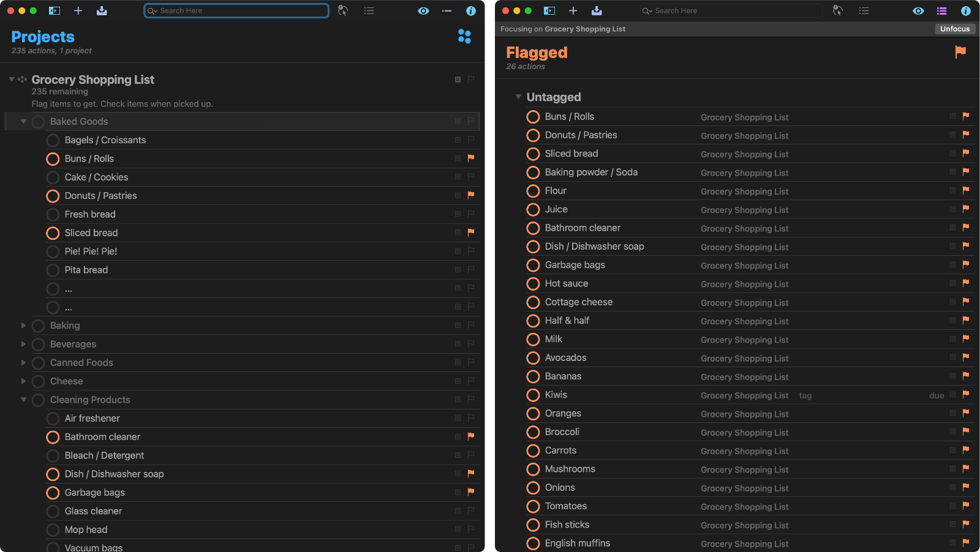The width and height of the screenshot is (980, 552).
Task: Check off Hot sauce in Flagged window
Action: pos(533,284)
